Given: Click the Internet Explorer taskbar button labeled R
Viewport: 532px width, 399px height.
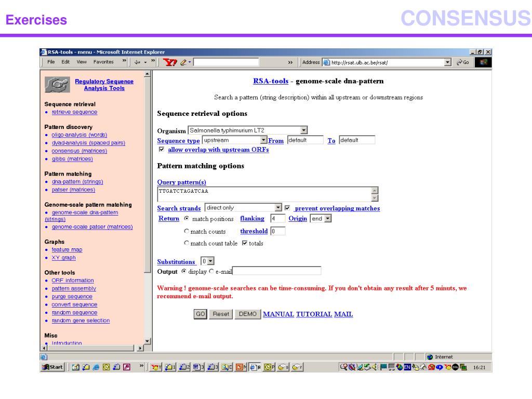Looking at the screenshot, I should tap(255, 367).
